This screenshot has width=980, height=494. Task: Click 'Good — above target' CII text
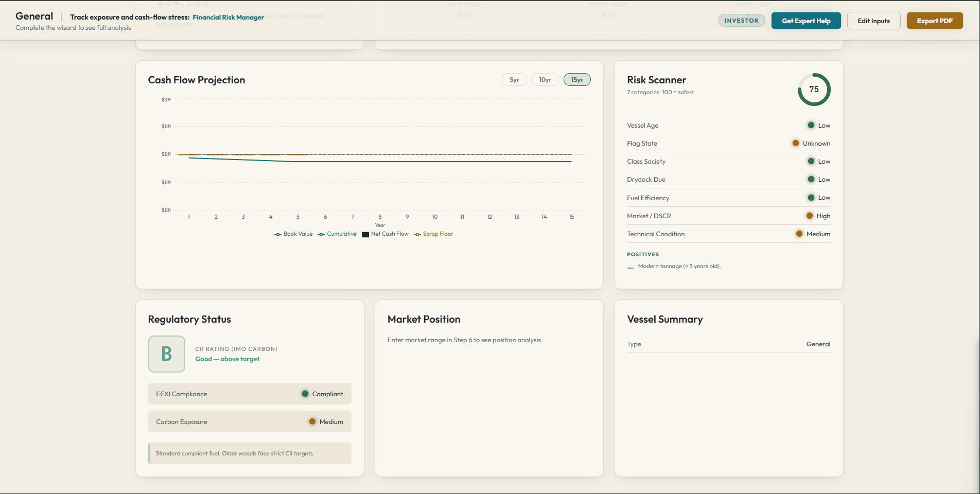coord(227,359)
